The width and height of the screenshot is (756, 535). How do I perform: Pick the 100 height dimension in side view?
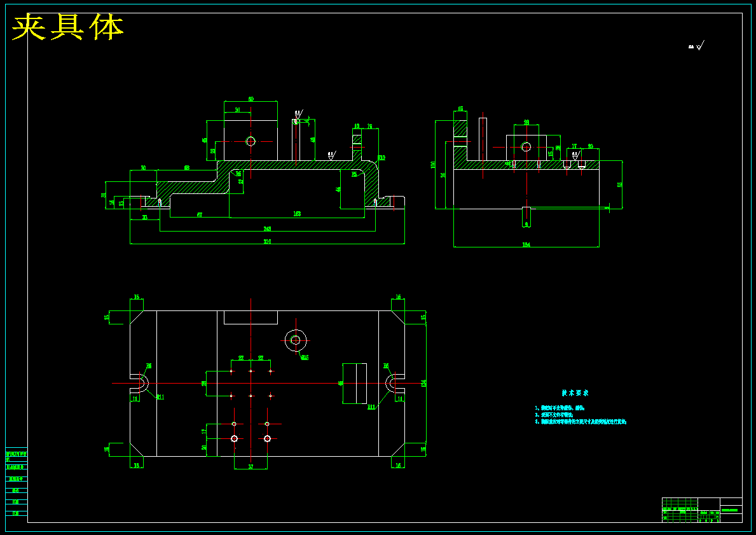click(433, 165)
